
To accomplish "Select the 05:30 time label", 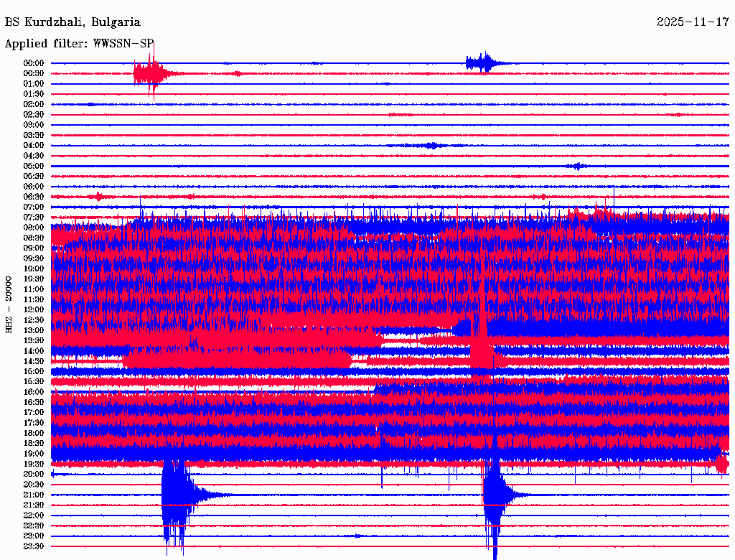I will point(34,177).
